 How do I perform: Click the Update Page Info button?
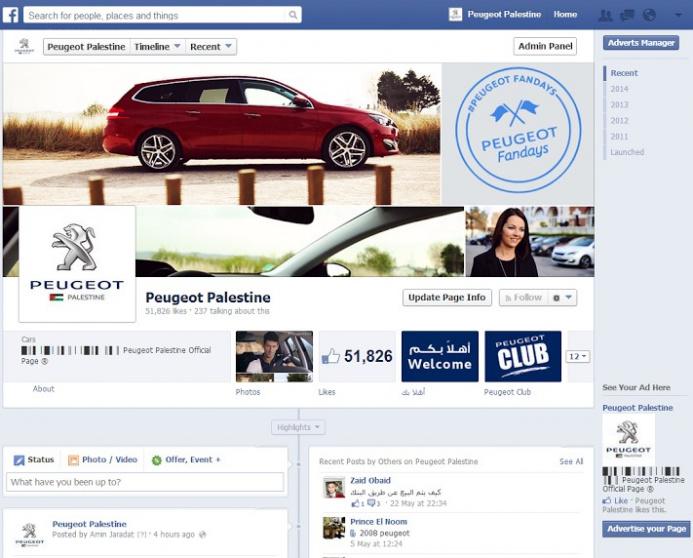pyautogui.click(x=447, y=298)
